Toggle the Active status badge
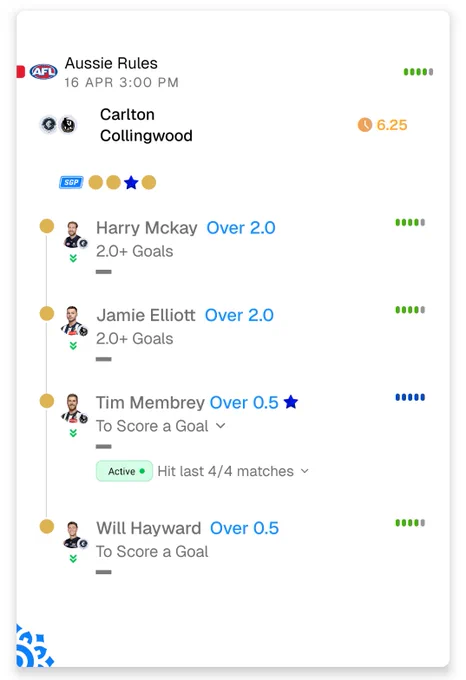This screenshot has width=466, height=680. coord(124,471)
